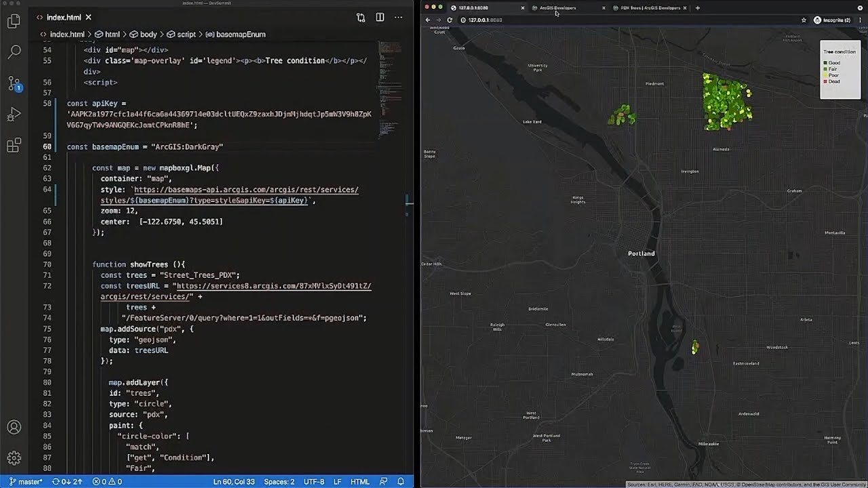This screenshot has height=488, width=868.
Task: Click the Fair color swatch in legend
Action: [825, 69]
